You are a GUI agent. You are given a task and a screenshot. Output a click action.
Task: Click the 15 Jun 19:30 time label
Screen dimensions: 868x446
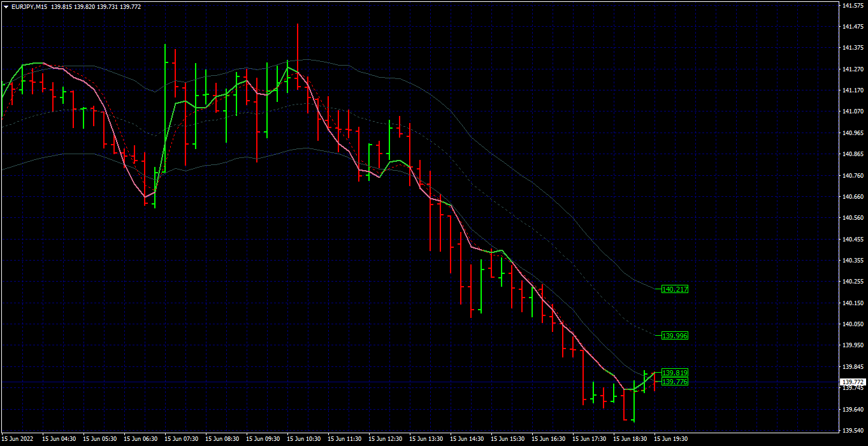[670, 439]
